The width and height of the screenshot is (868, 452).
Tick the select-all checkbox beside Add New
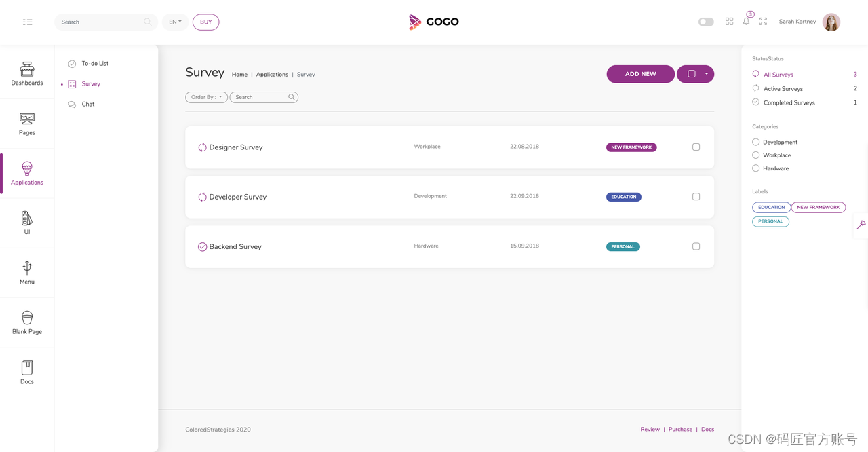pyautogui.click(x=692, y=74)
